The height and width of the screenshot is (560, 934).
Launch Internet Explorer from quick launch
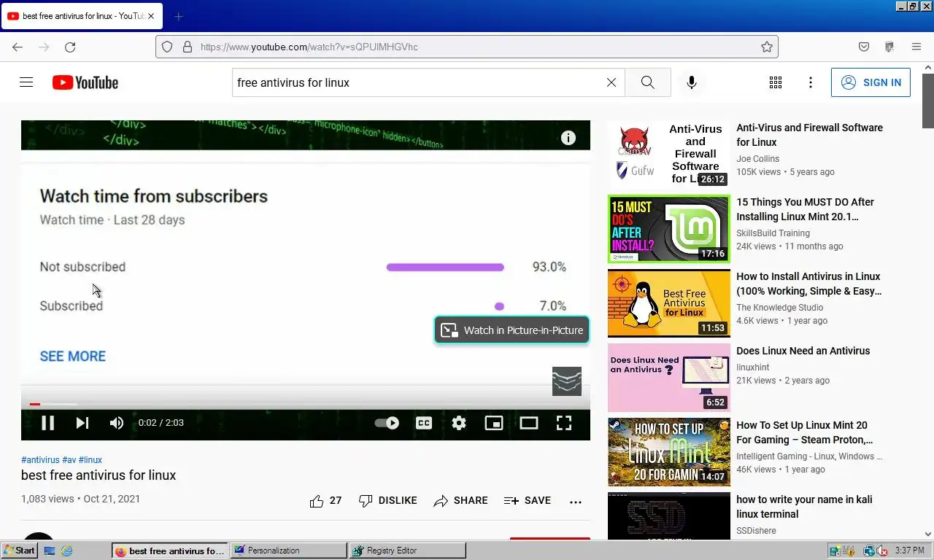(67, 551)
